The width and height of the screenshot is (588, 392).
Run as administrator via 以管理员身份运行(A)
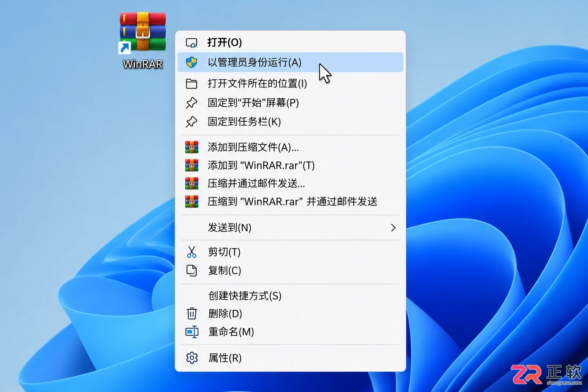click(x=290, y=62)
